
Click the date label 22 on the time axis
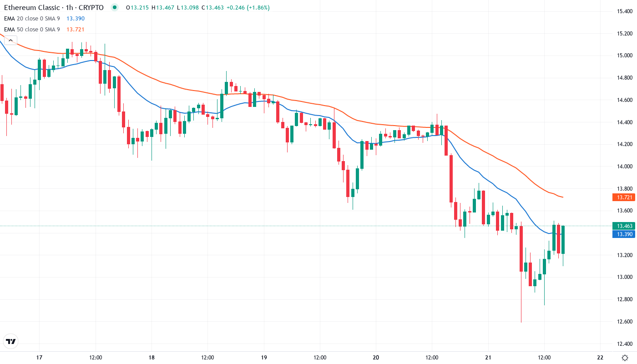click(600, 358)
